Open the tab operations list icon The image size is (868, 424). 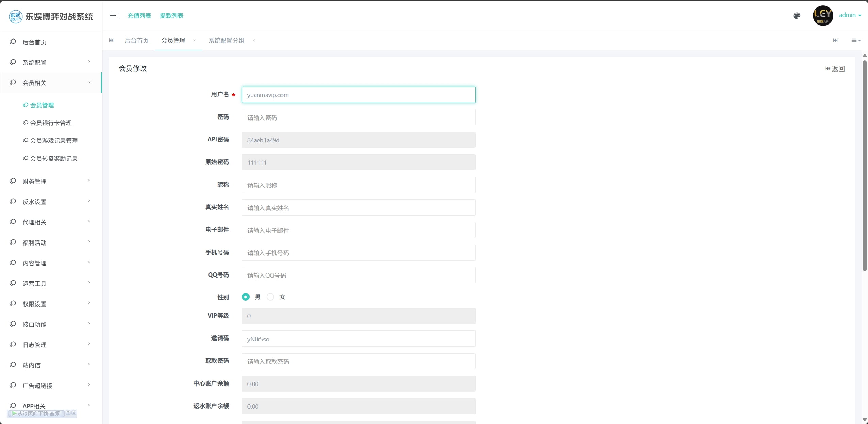pyautogui.click(x=856, y=40)
